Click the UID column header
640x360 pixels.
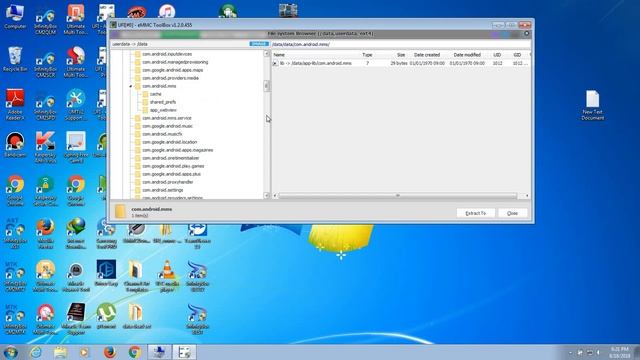click(x=497, y=55)
